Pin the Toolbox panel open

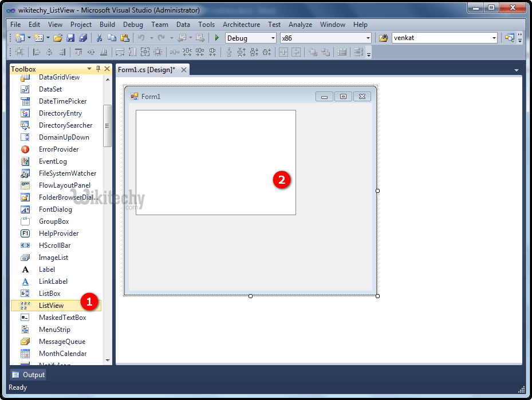pos(98,68)
